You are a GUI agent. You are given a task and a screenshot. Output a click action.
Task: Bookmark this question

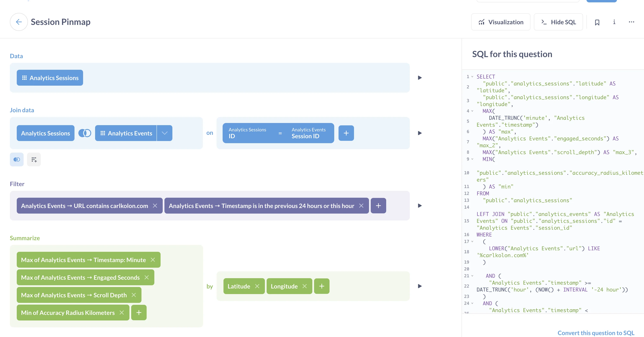pos(597,22)
